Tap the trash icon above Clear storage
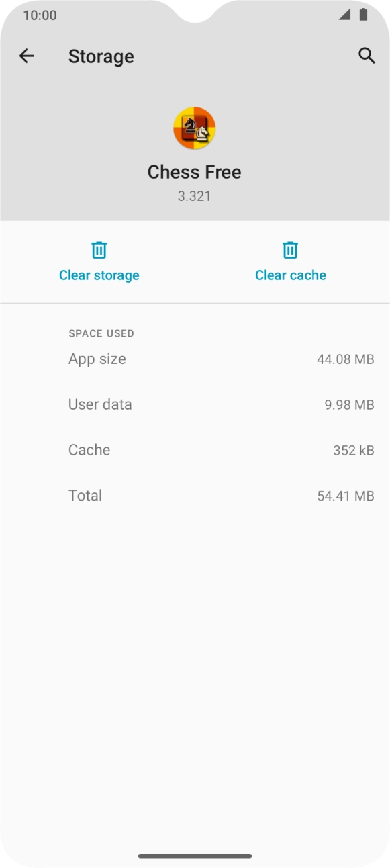 coord(99,249)
